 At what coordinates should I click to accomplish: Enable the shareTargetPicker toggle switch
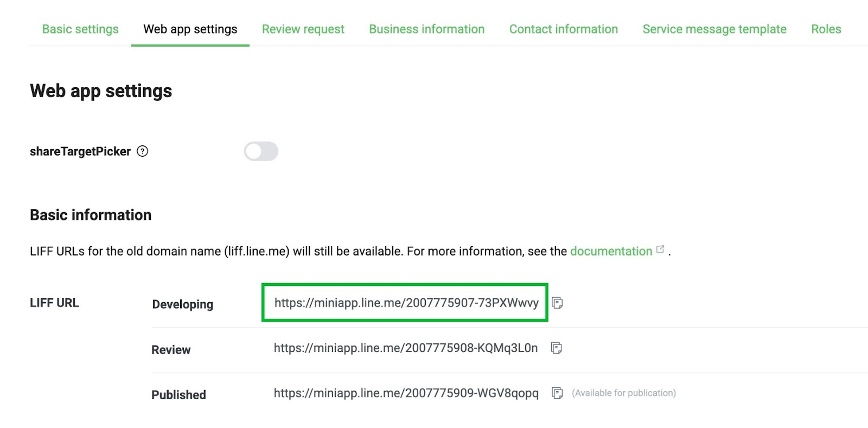point(261,151)
